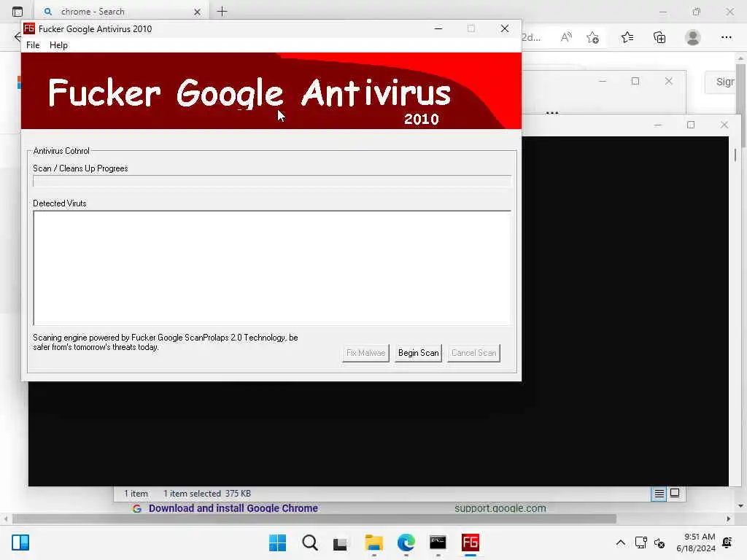Close the 'chrome - Search' tab
The height and width of the screenshot is (560, 747).
click(x=197, y=12)
